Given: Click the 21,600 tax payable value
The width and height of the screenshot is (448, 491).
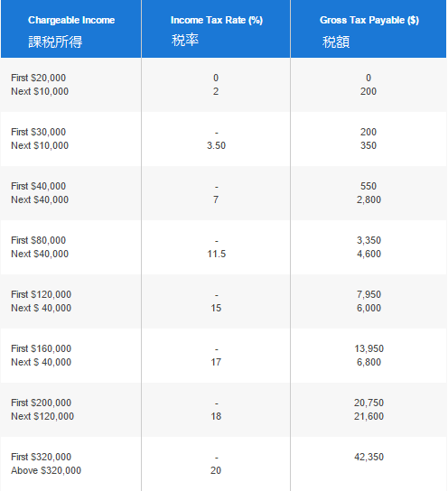Looking at the screenshot, I should point(369,416).
